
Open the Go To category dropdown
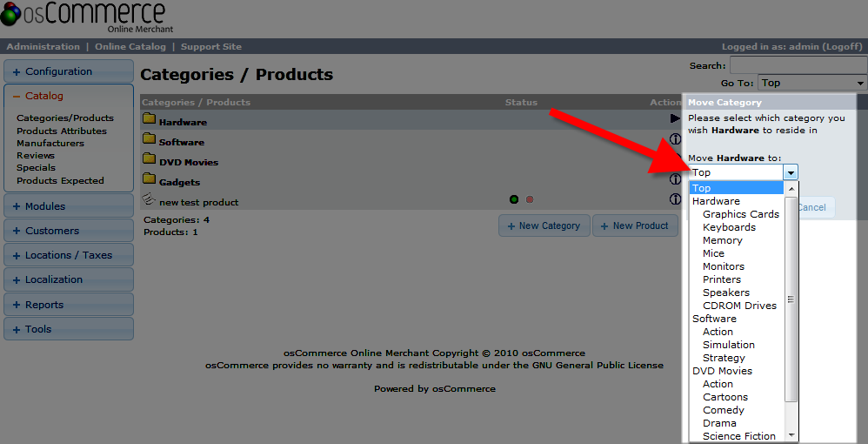[811, 83]
